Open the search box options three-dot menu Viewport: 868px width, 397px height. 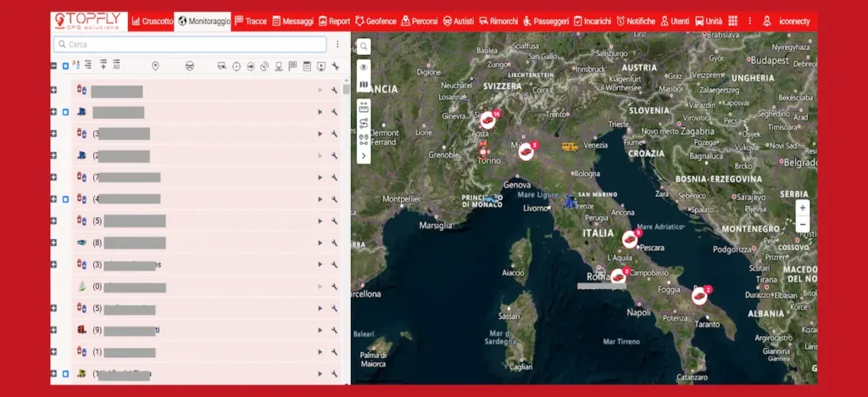point(337,44)
